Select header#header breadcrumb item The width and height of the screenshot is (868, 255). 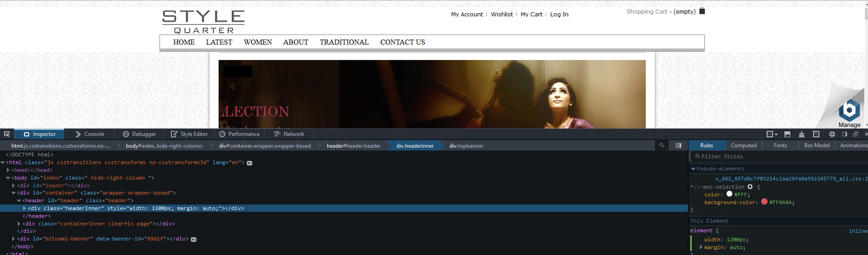(354, 146)
